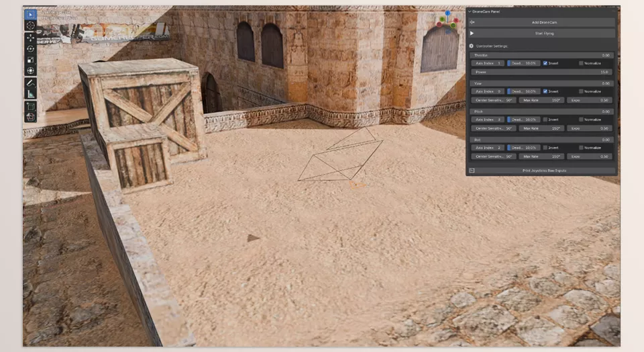Uncheck Invert under Throttle
This screenshot has height=352, width=644.
click(545, 63)
